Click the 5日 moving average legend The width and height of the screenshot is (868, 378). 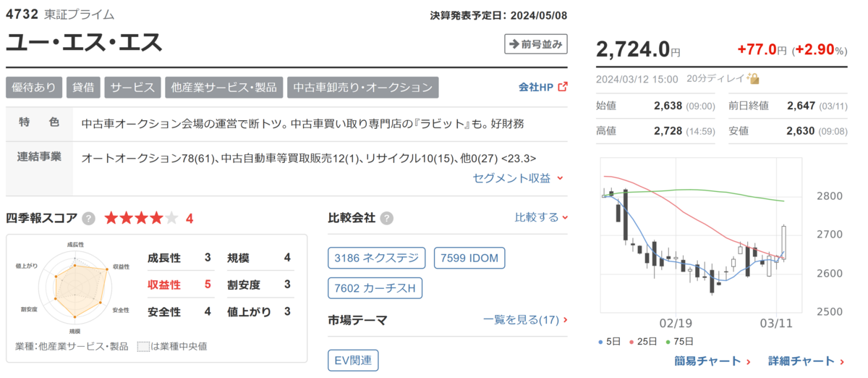pos(611,341)
